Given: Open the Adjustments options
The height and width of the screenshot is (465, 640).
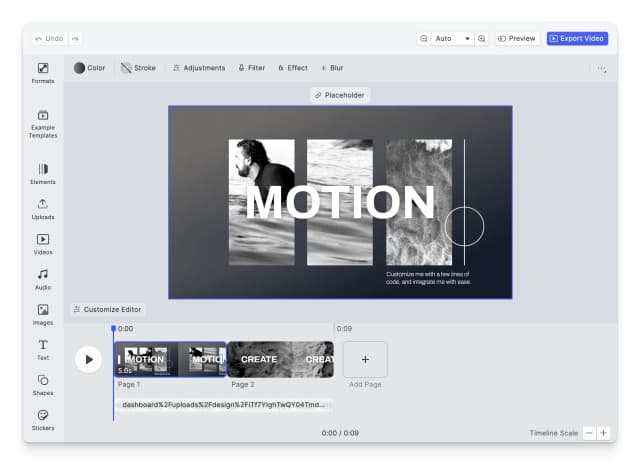Looking at the screenshot, I should tap(199, 68).
